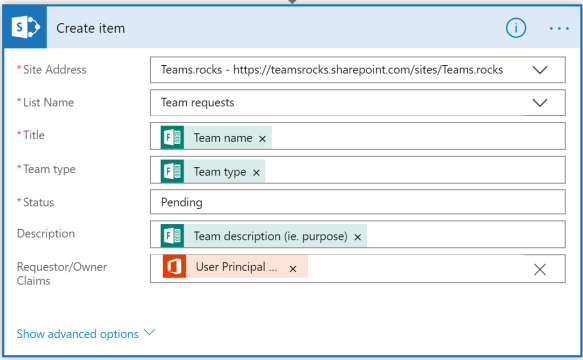Remove the Team name token
The width and height of the screenshot is (583, 360).
(262, 139)
